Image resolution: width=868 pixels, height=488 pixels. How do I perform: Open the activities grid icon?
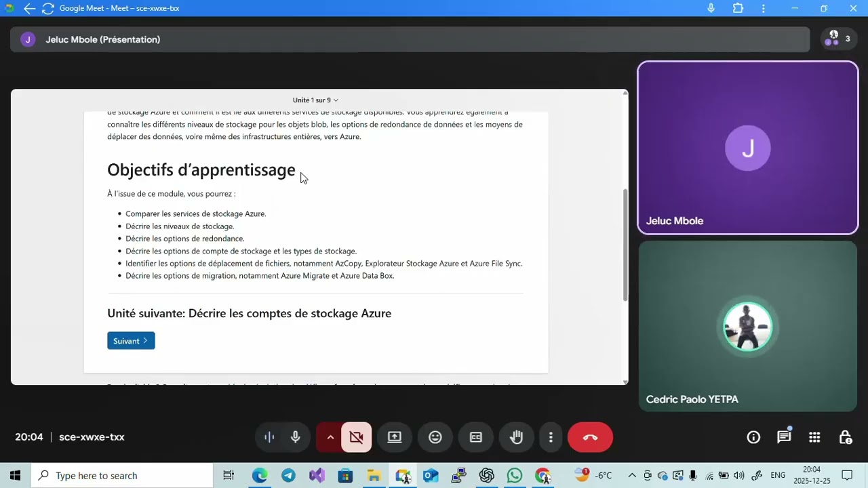[x=814, y=437]
